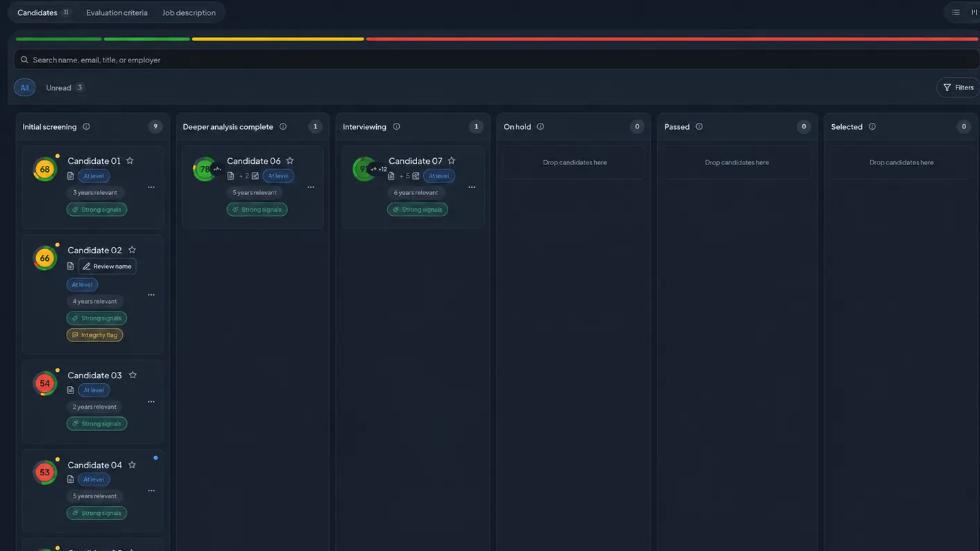Open Candidate 06 name

point(254,160)
